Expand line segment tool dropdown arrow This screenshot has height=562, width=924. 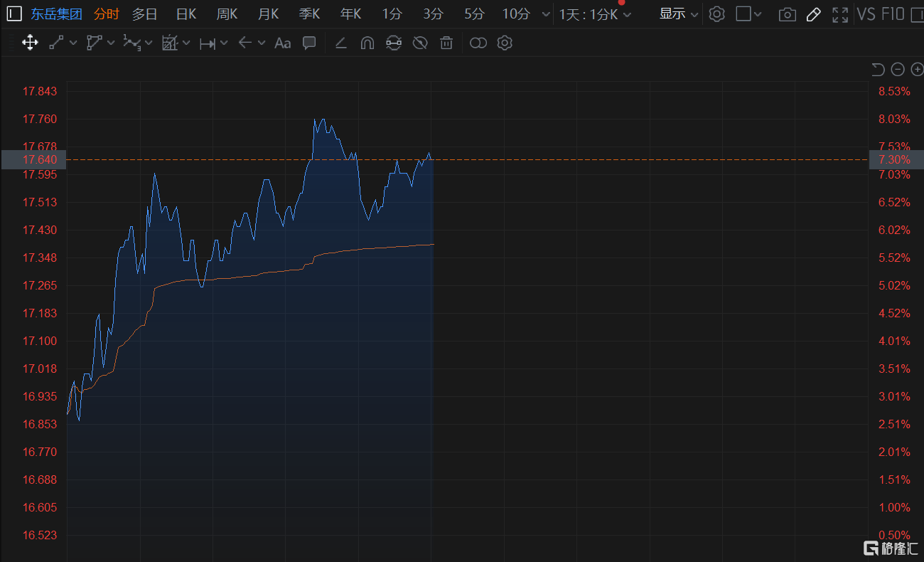73,43
